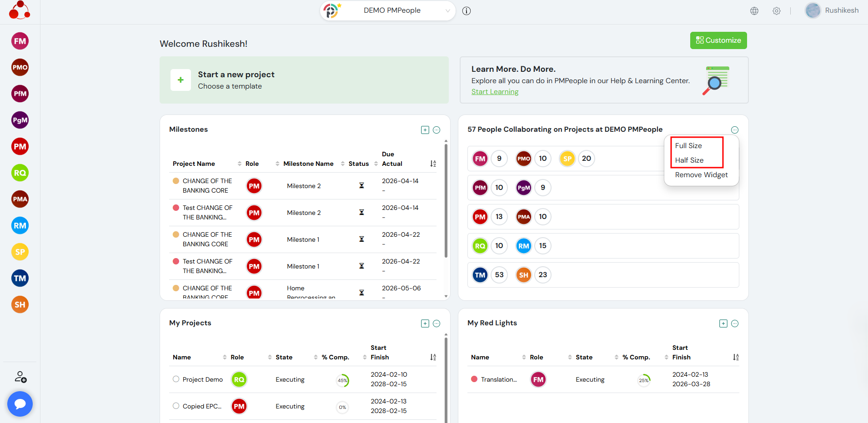
Task: Open the SH role sidebar icon
Action: tap(20, 305)
